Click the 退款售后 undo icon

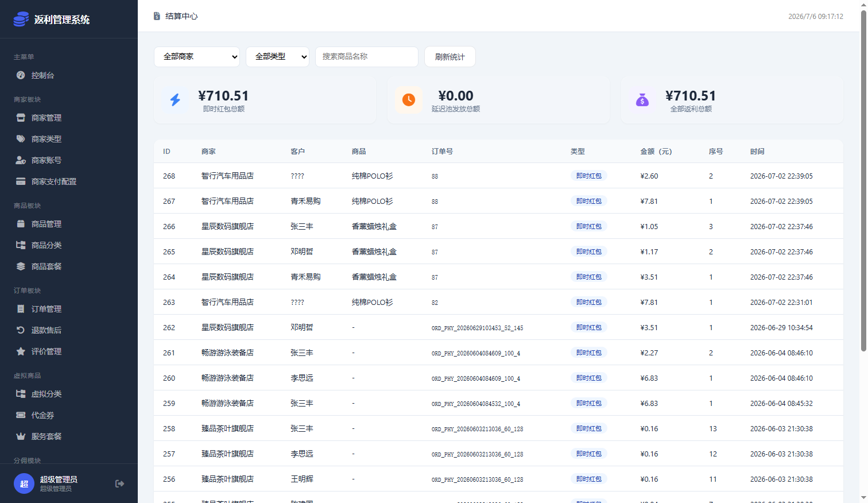coord(21,330)
